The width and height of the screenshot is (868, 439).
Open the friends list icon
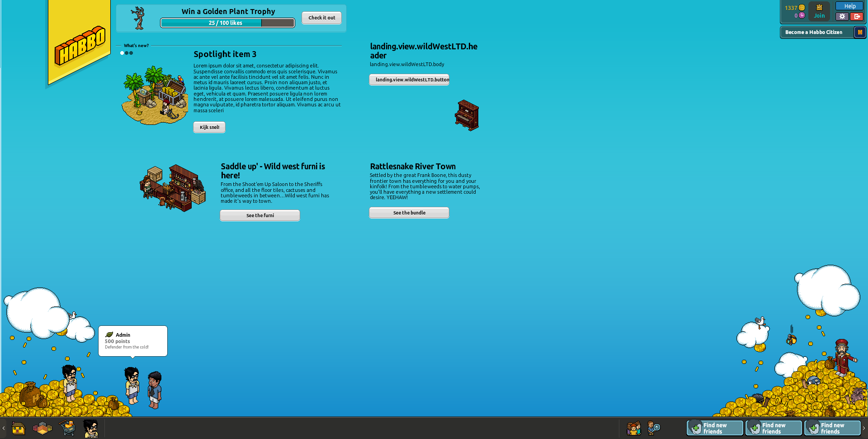tap(634, 428)
